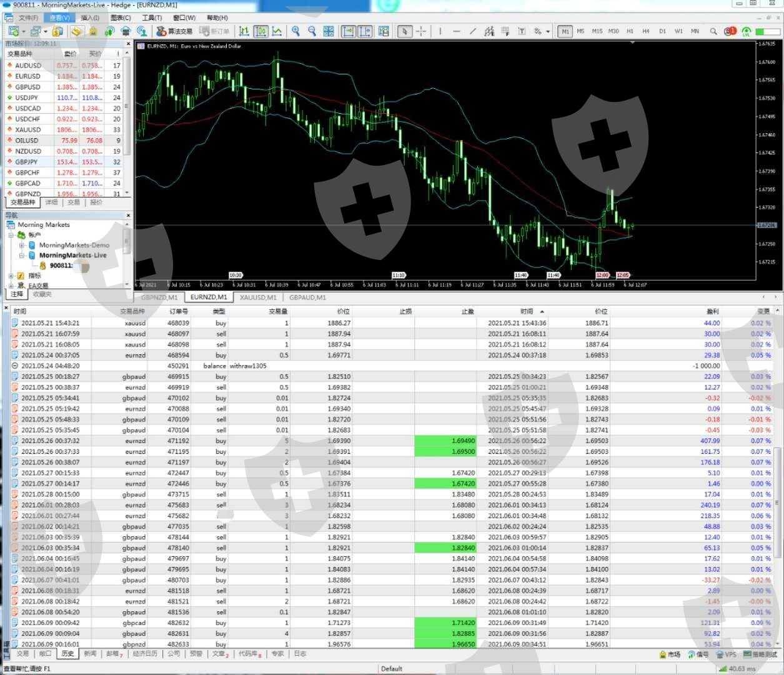Select the H1 timeframe button

(630, 31)
